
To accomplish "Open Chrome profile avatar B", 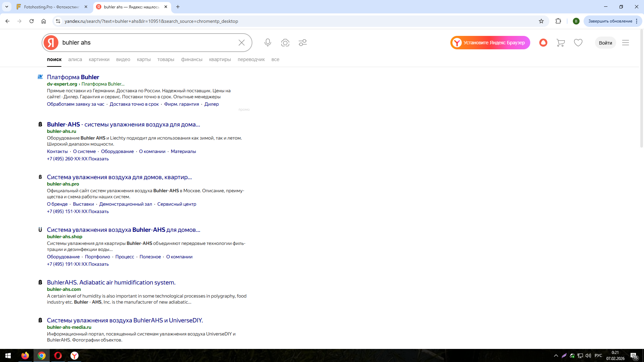I will click(x=576, y=21).
